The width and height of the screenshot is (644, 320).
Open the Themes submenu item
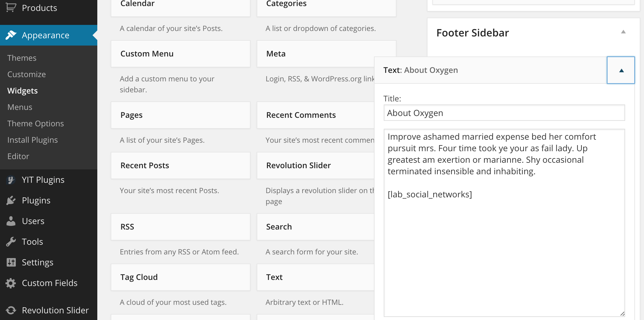click(x=22, y=58)
